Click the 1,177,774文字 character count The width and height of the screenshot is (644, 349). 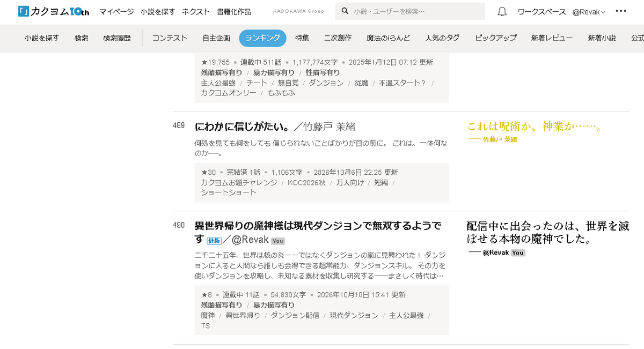coord(315,62)
